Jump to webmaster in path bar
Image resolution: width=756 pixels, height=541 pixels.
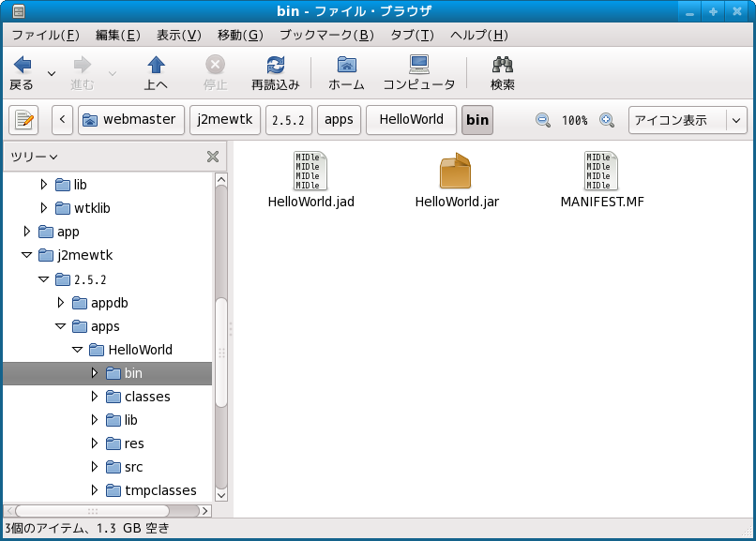131,119
